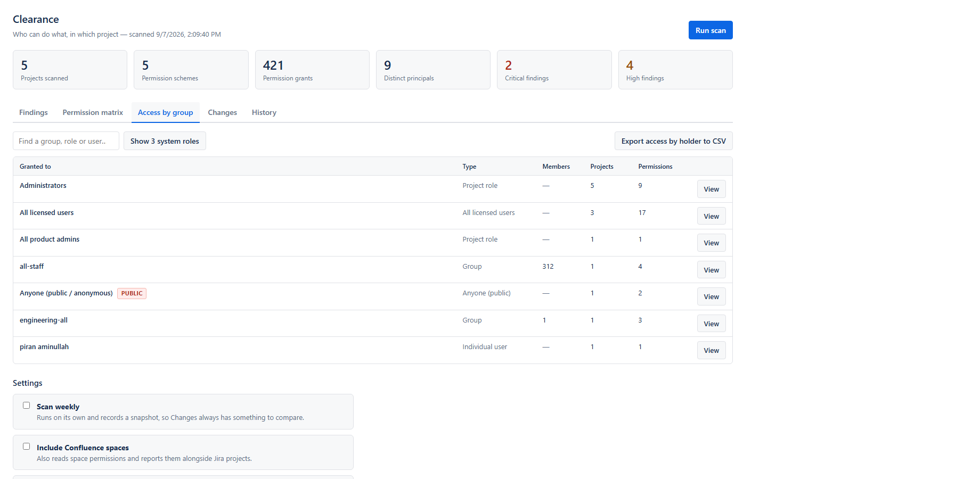Screen dimensions: 980x479
Task: Click the Permissions column header
Action: (x=655, y=167)
